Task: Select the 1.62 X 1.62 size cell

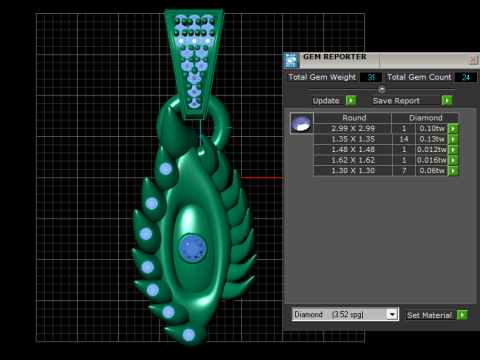Action: pyautogui.click(x=353, y=160)
